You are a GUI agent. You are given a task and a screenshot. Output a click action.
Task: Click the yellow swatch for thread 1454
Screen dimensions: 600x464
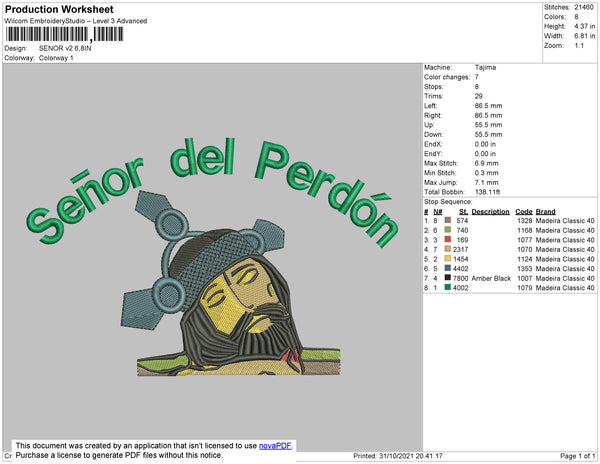click(x=447, y=259)
